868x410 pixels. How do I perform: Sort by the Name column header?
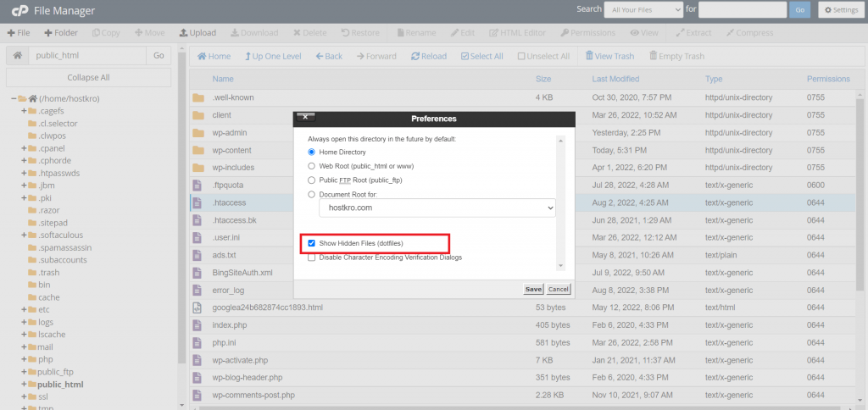point(223,79)
